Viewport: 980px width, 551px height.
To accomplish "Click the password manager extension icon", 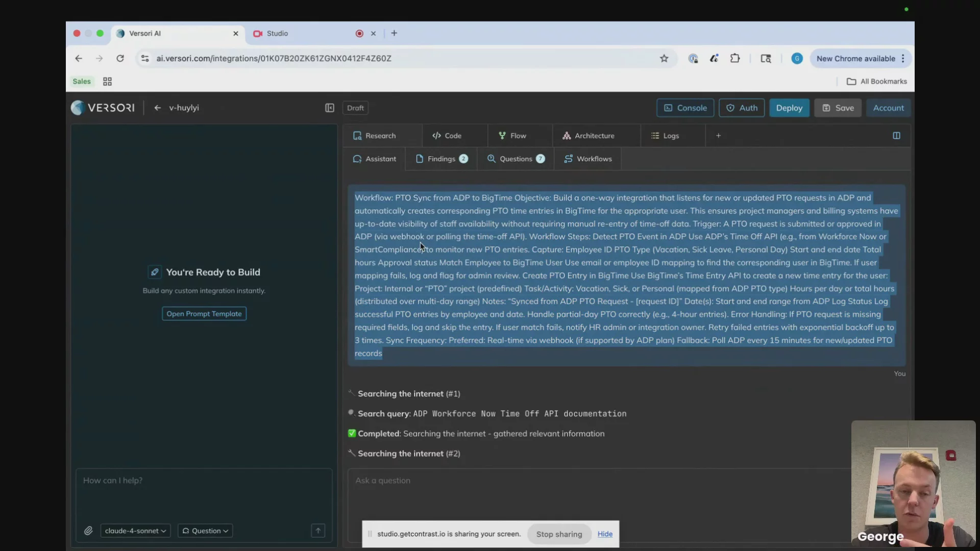I will [x=693, y=59].
